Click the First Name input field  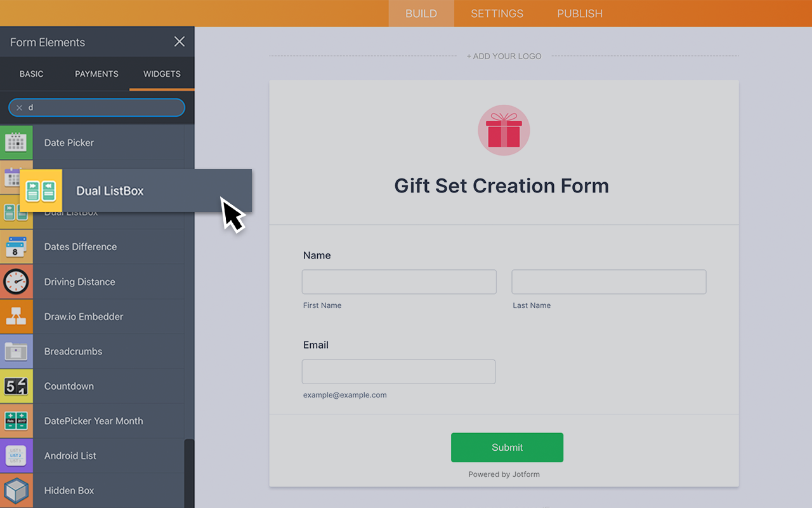click(399, 282)
